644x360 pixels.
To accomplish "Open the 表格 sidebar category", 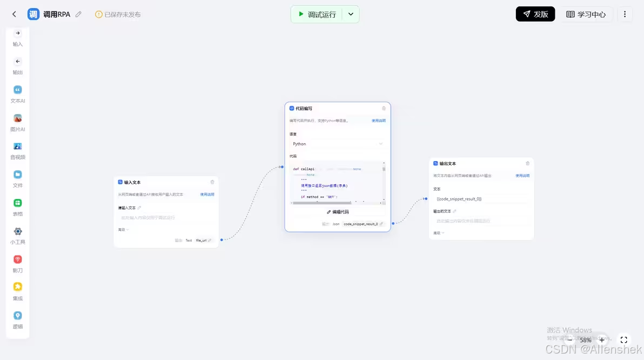I will coord(18,208).
